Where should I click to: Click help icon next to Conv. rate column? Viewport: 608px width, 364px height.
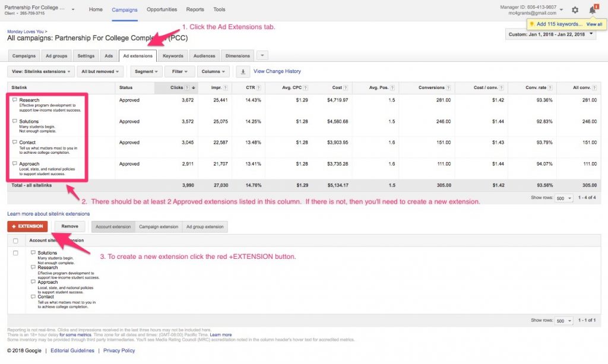550,88
